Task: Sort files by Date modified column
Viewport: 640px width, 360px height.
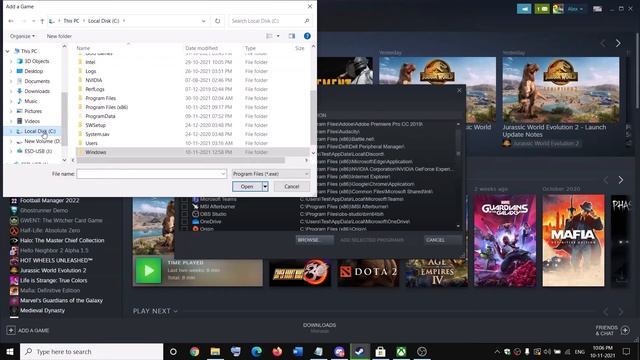Action: point(202,48)
